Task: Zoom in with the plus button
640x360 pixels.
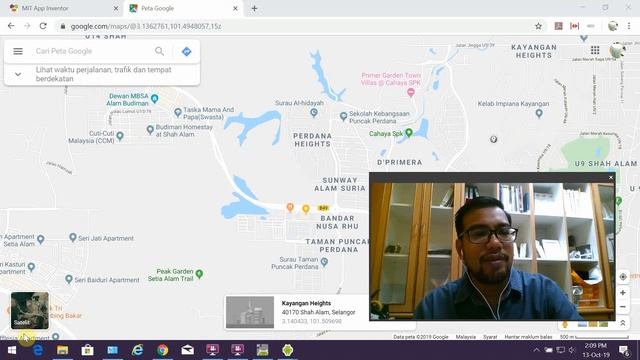Action: click(623, 293)
